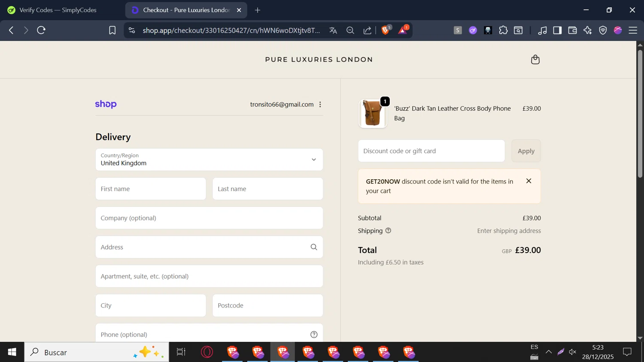644x362 pixels.
Task: Click the First name field
Action: (151, 189)
